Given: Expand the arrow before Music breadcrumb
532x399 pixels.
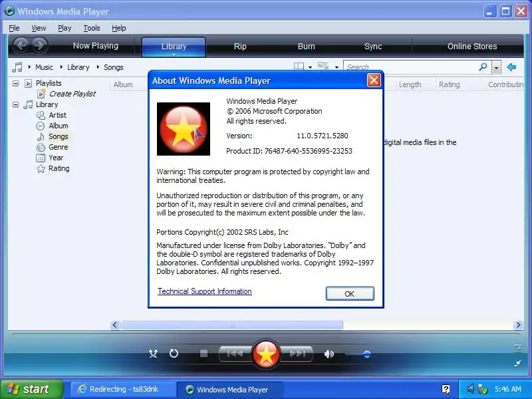Looking at the screenshot, I should click(x=29, y=67).
